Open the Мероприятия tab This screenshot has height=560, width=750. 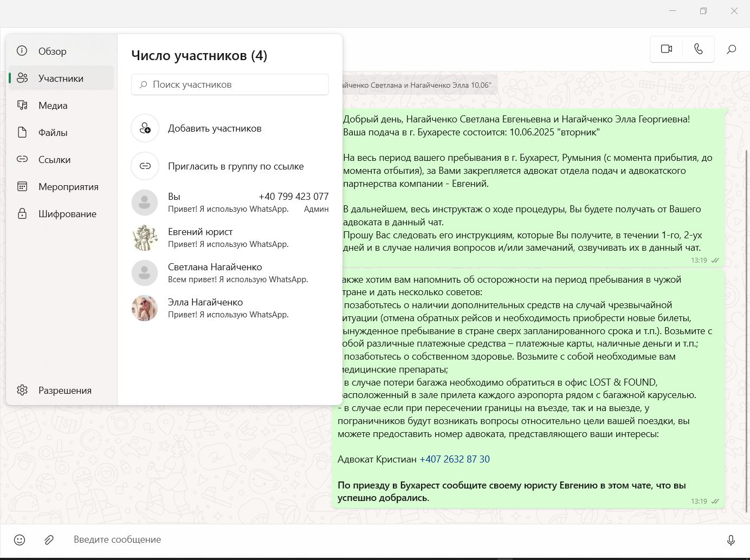[x=61, y=186]
